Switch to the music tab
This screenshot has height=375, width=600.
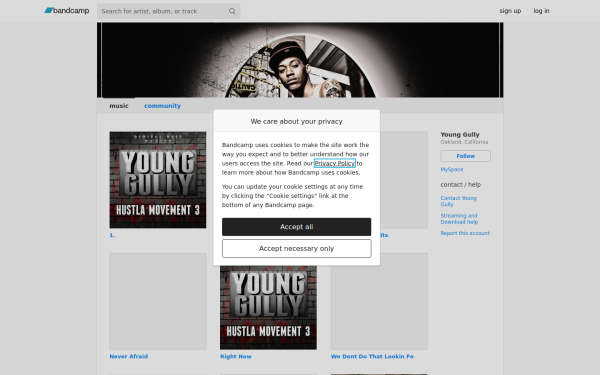(119, 106)
